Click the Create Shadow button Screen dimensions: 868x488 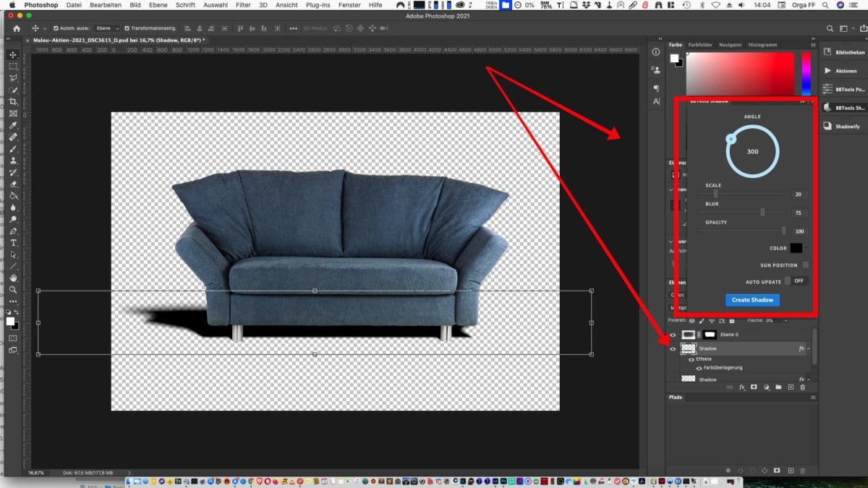(x=752, y=300)
